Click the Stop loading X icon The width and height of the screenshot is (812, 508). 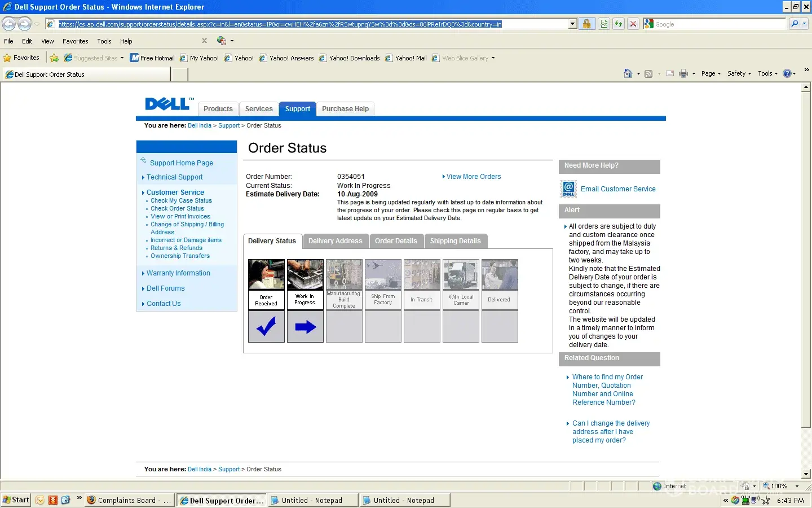click(633, 24)
